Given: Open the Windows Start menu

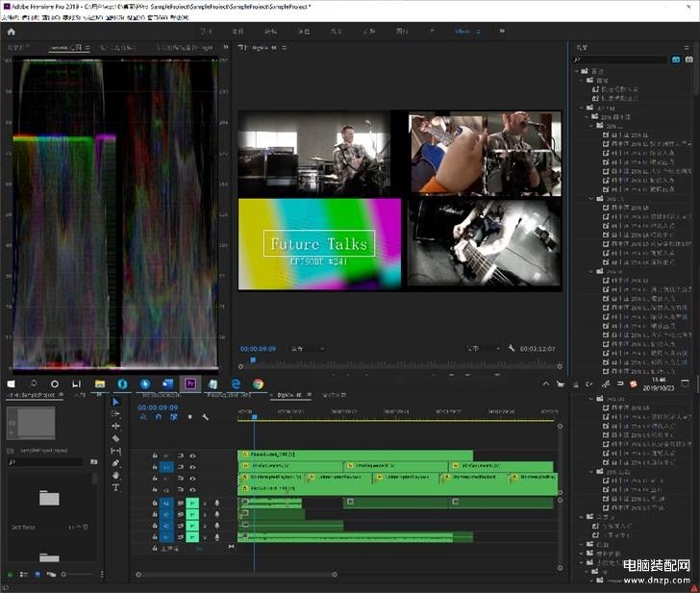Looking at the screenshot, I should point(12,383).
